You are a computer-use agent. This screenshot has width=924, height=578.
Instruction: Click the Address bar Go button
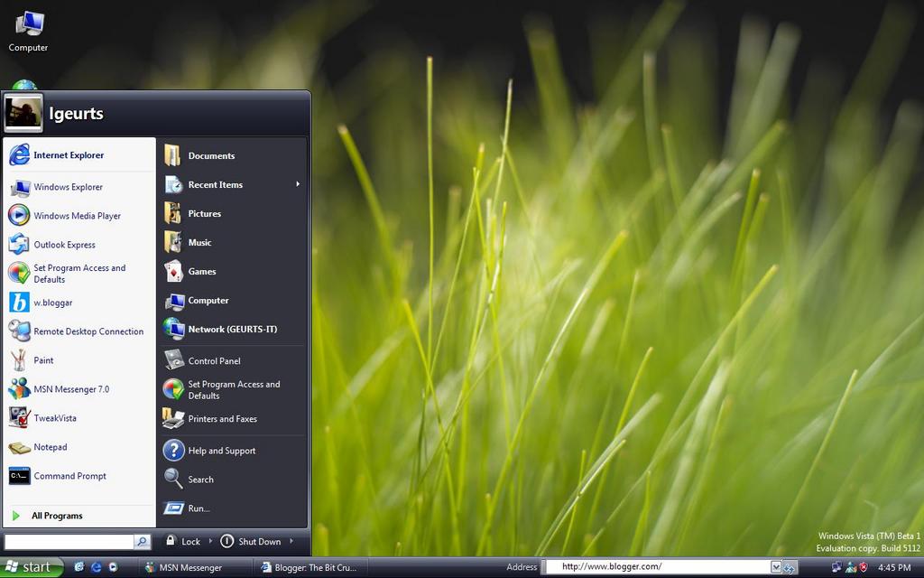pyautogui.click(x=790, y=567)
